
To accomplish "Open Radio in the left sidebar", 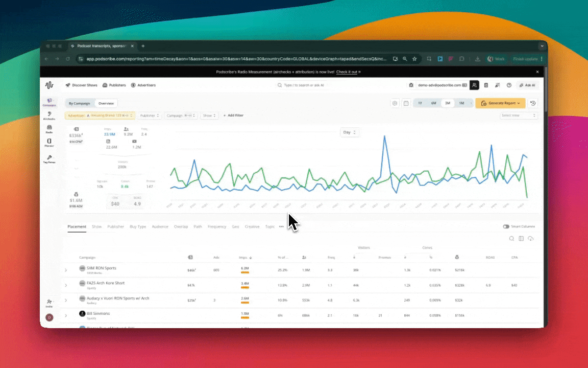I will [x=49, y=129].
